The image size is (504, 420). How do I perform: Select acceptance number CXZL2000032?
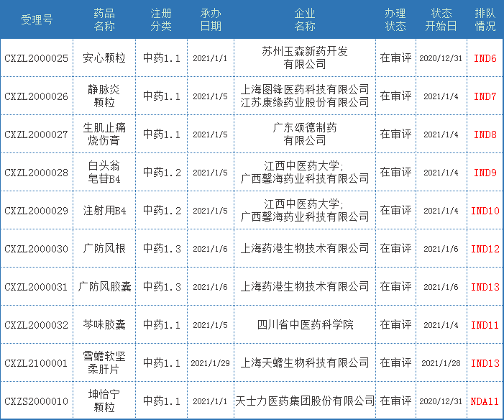point(37,325)
